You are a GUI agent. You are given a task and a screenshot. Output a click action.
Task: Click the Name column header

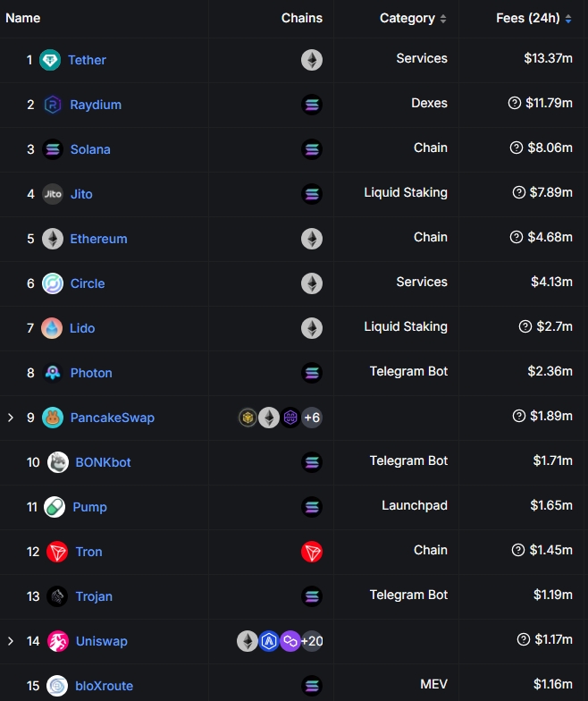[23, 18]
